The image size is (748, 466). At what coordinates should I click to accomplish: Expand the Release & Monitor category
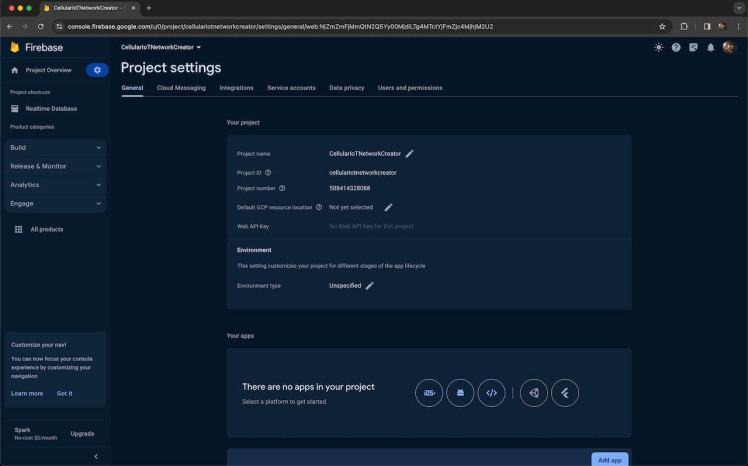click(x=55, y=166)
